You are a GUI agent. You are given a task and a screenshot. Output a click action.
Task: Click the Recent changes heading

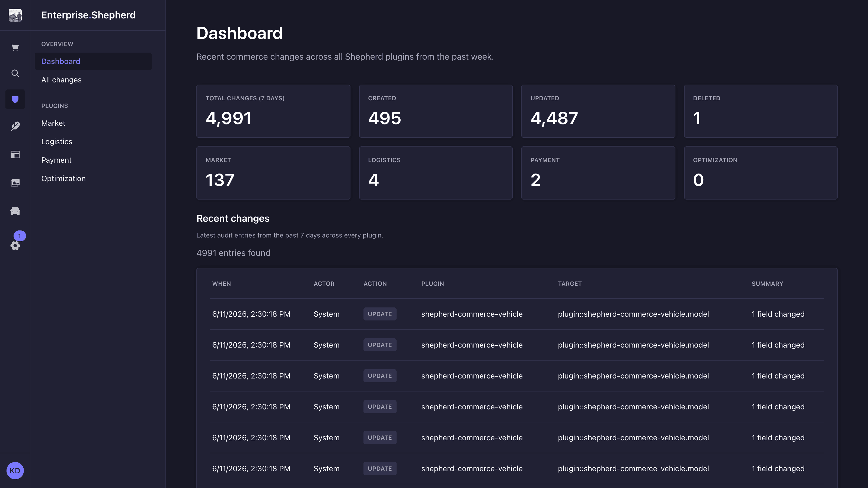pyautogui.click(x=233, y=219)
